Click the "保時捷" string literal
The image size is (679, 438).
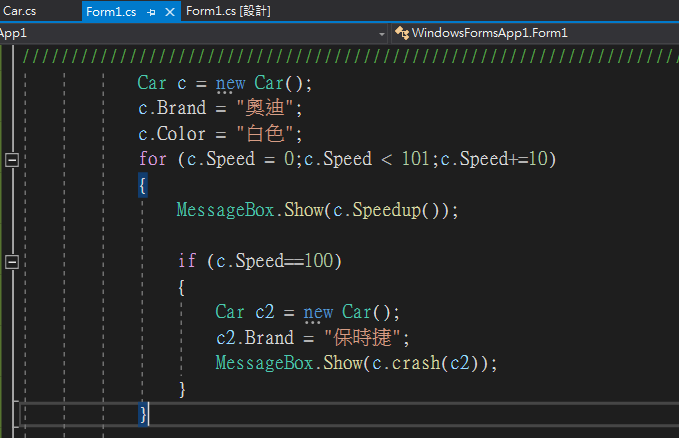pyautogui.click(x=362, y=337)
